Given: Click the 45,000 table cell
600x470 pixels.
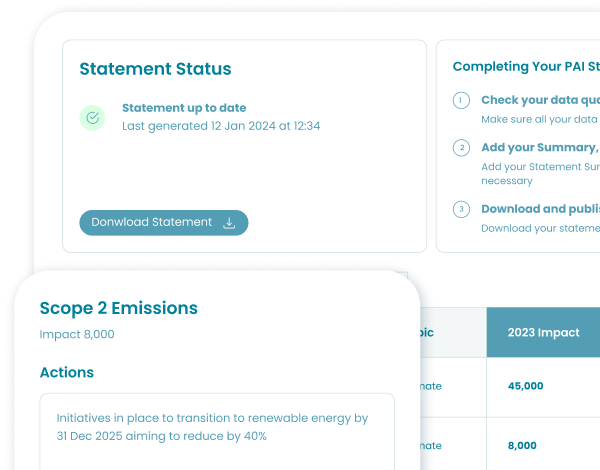Looking at the screenshot, I should 543,387.
